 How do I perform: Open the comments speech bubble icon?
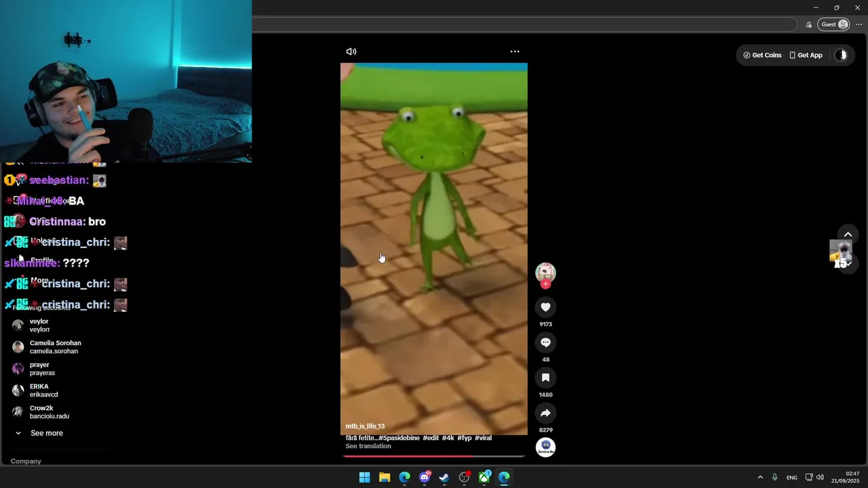(x=545, y=342)
